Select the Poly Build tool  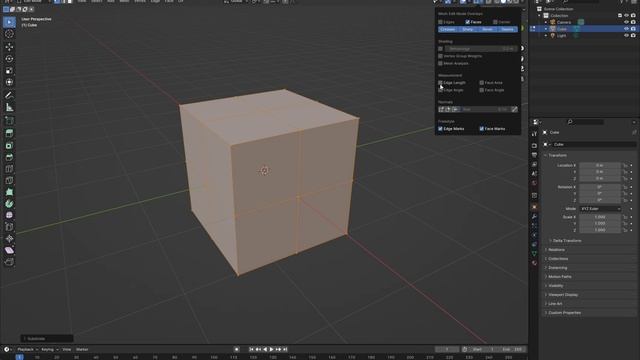pos(9,192)
